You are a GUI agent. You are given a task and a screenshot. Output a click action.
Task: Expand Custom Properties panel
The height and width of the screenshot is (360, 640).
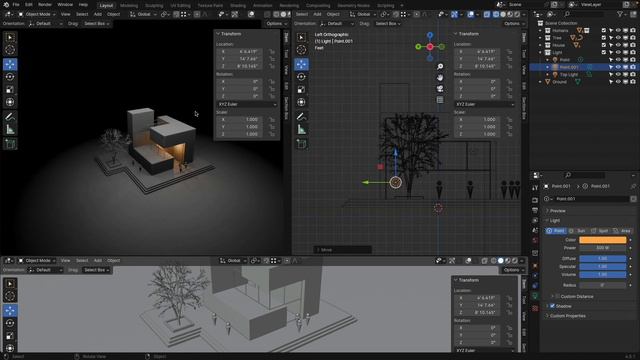567,316
